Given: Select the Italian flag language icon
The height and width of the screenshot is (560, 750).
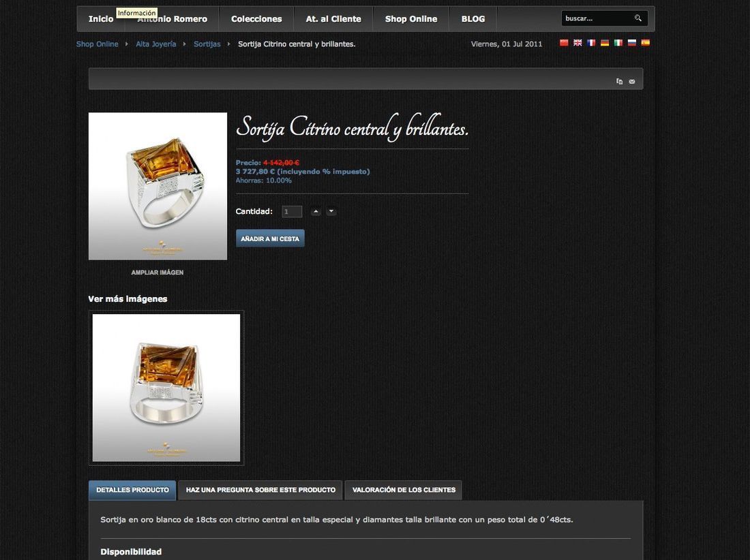Looking at the screenshot, I should [x=618, y=43].
